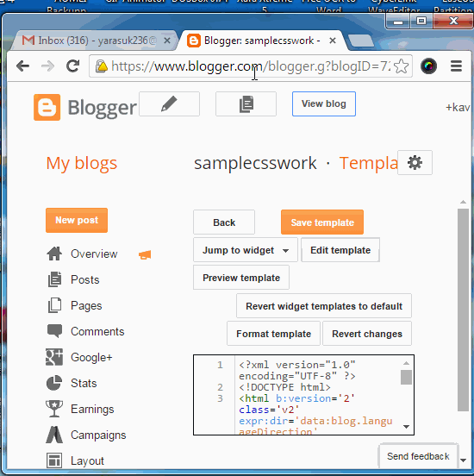
Task: Click the URL address bar
Action: click(251, 66)
